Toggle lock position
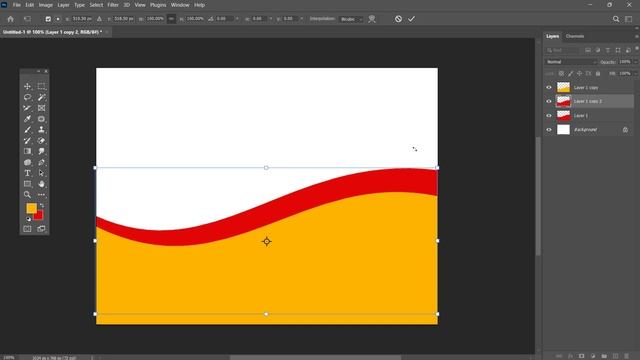640x360 pixels. [579, 73]
